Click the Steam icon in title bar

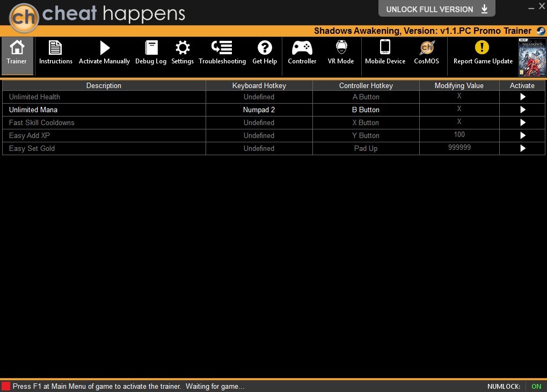pyautogui.click(x=541, y=31)
